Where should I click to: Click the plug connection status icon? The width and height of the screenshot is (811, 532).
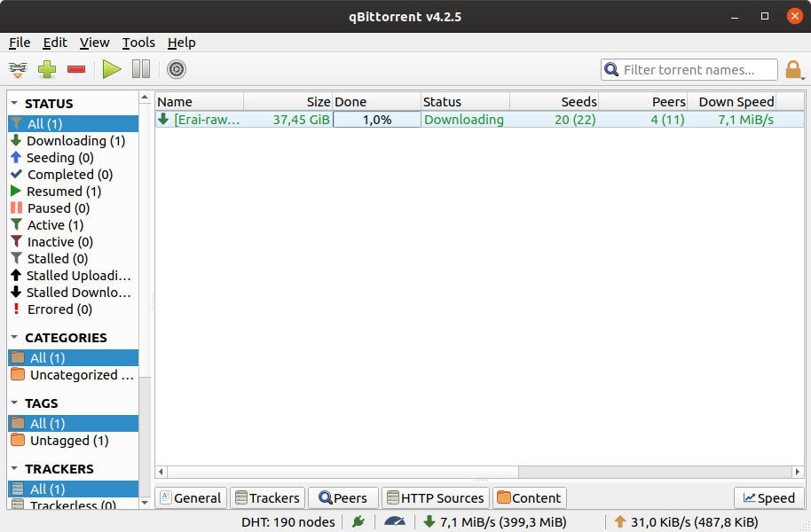point(358,521)
